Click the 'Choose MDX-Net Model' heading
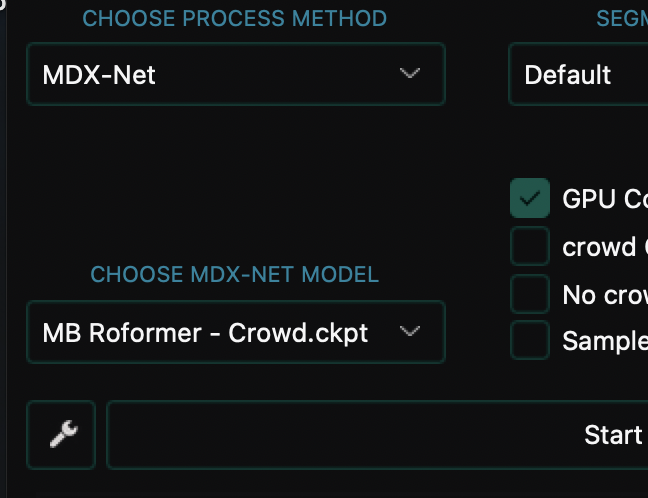 pos(234,274)
